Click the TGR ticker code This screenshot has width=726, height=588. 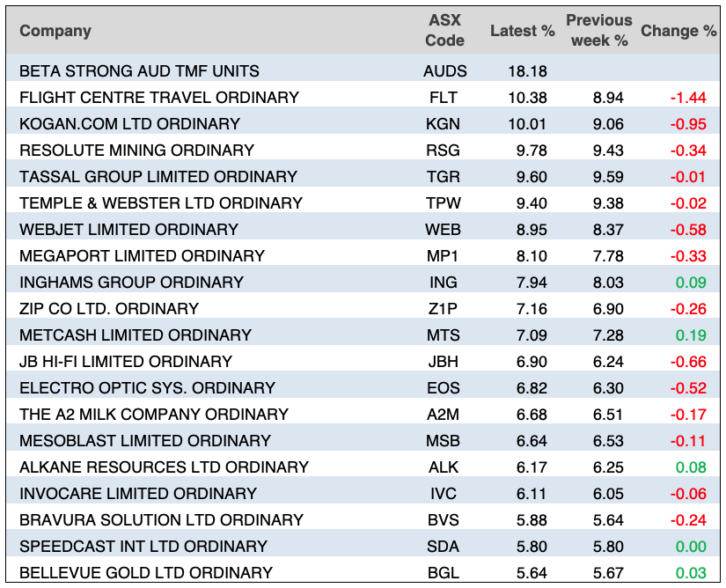coord(444,177)
